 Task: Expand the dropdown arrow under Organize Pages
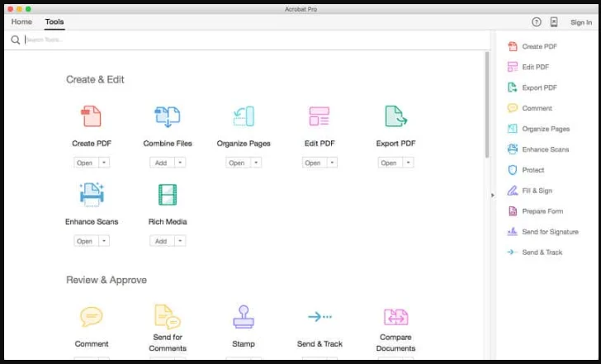256,163
